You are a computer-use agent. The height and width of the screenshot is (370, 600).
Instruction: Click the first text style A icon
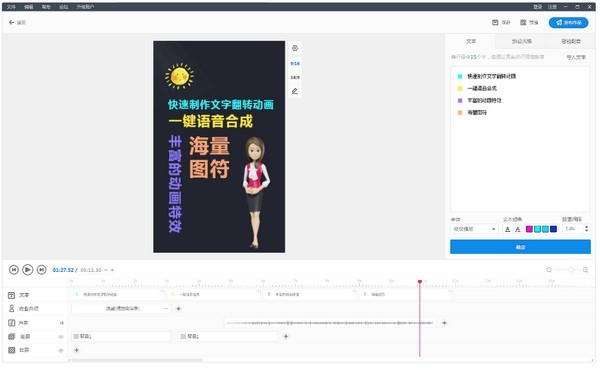pos(507,229)
